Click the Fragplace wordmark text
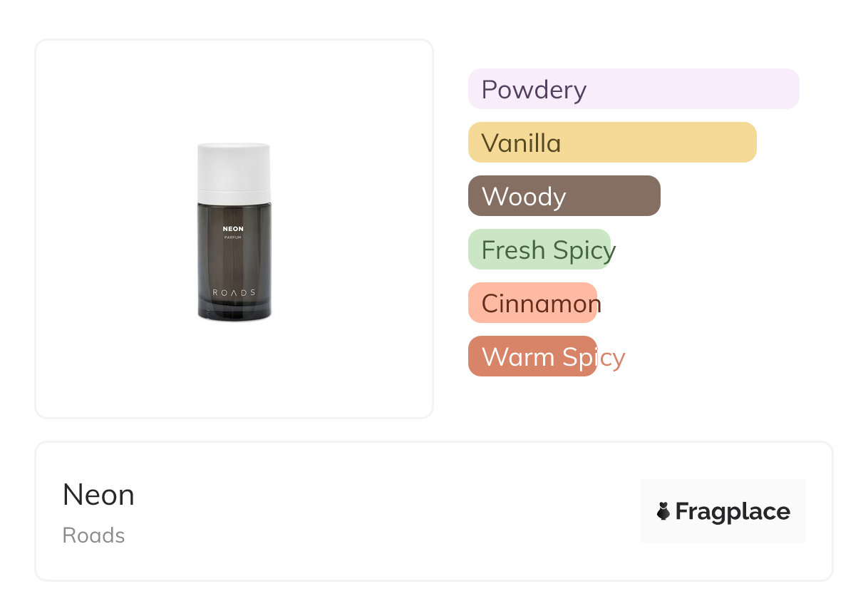The width and height of the screenshot is (868, 616). [x=733, y=511]
